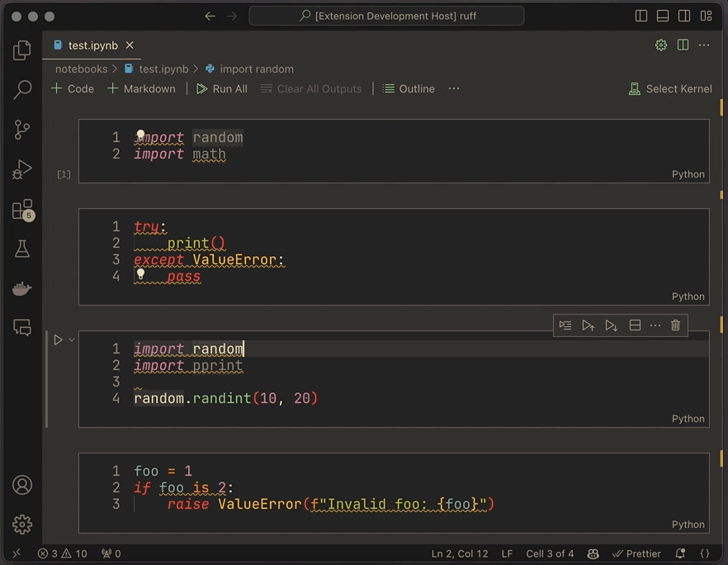Click Cell 3 of 4 status entry
728x565 pixels.
point(550,553)
